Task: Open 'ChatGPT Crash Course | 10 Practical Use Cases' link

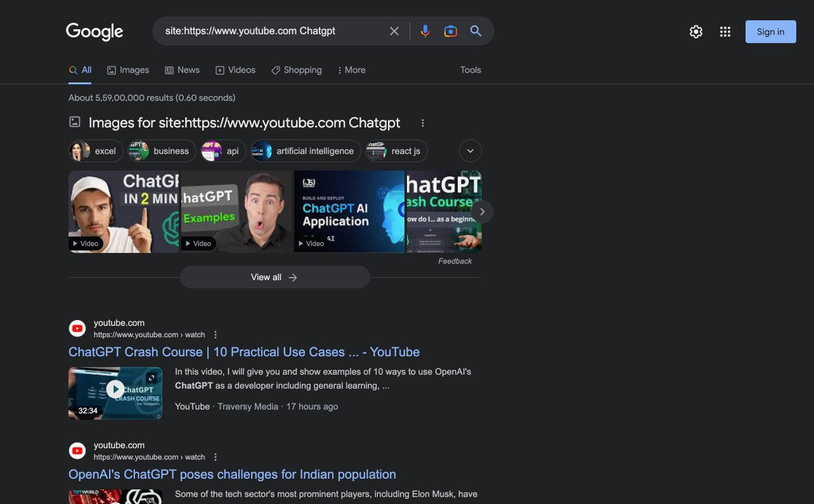Action: (244, 352)
